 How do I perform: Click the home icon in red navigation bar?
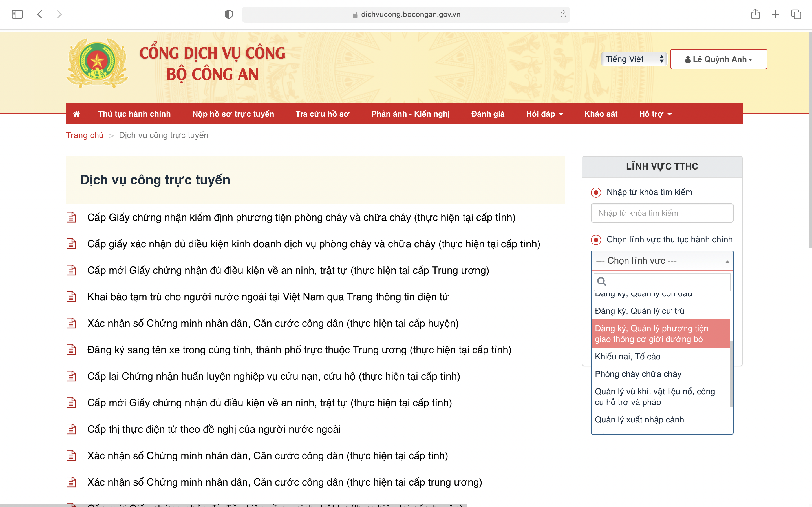[76, 114]
